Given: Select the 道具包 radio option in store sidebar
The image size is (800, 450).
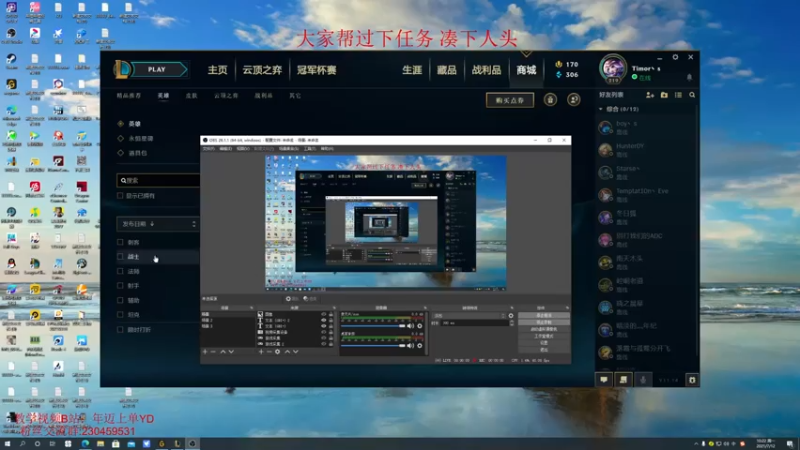Looking at the screenshot, I should [120, 153].
